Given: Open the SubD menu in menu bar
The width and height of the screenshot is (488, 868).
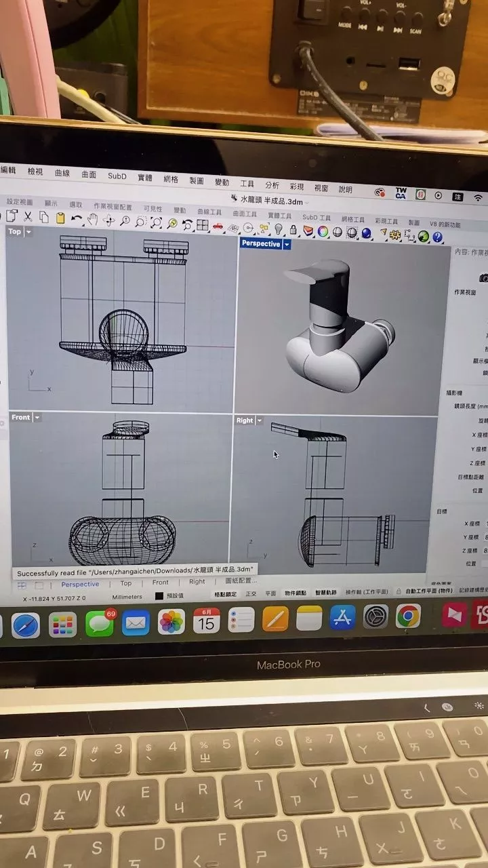Looking at the screenshot, I should [x=117, y=176].
